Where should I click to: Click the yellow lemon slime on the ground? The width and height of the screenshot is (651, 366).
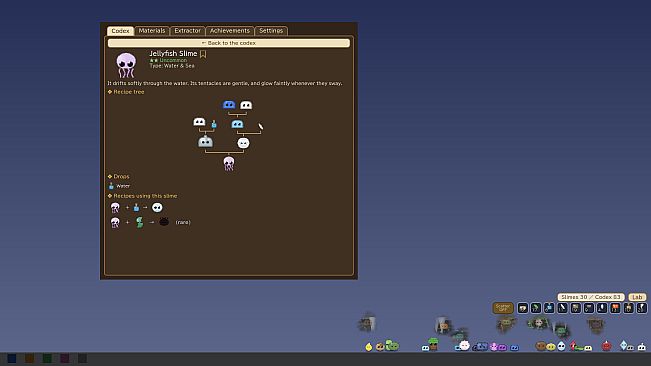369,347
